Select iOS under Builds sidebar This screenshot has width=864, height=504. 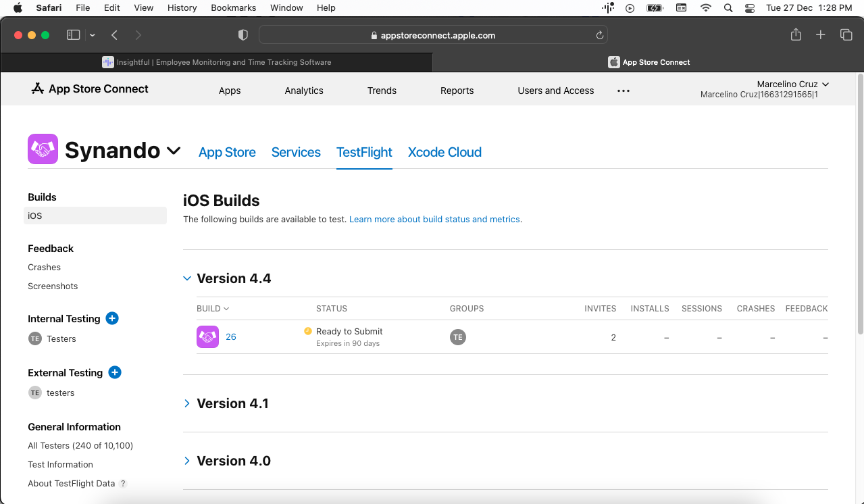tap(95, 216)
